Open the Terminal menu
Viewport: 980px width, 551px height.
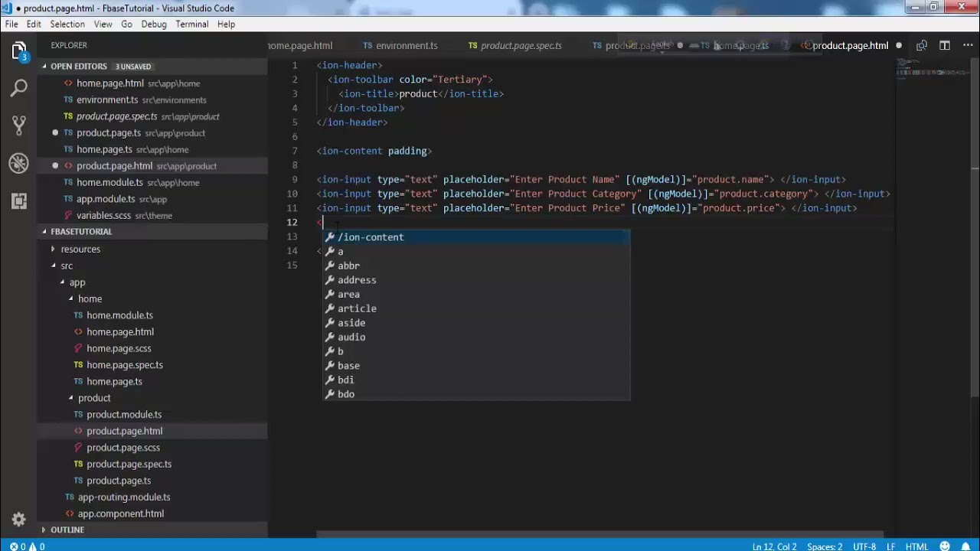click(x=191, y=24)
